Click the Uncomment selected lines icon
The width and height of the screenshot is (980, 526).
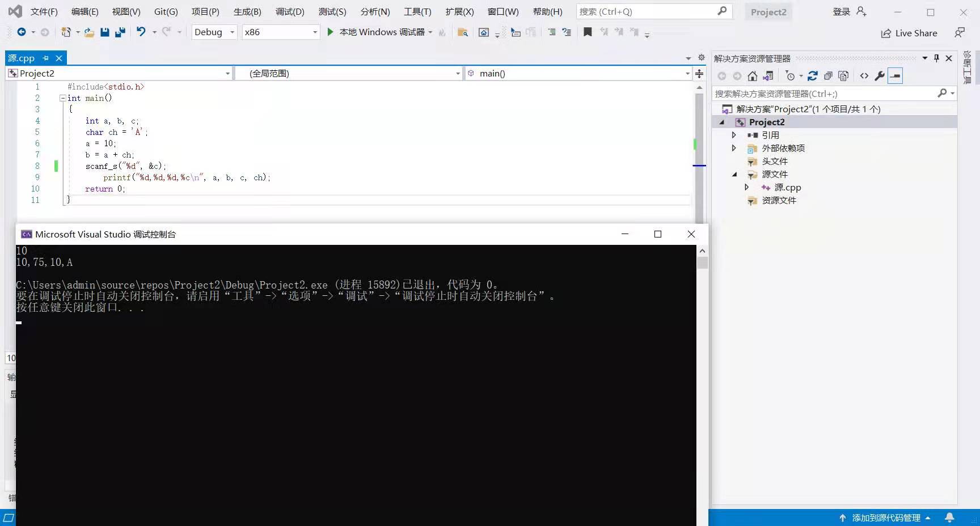click(x=567, y=32)
